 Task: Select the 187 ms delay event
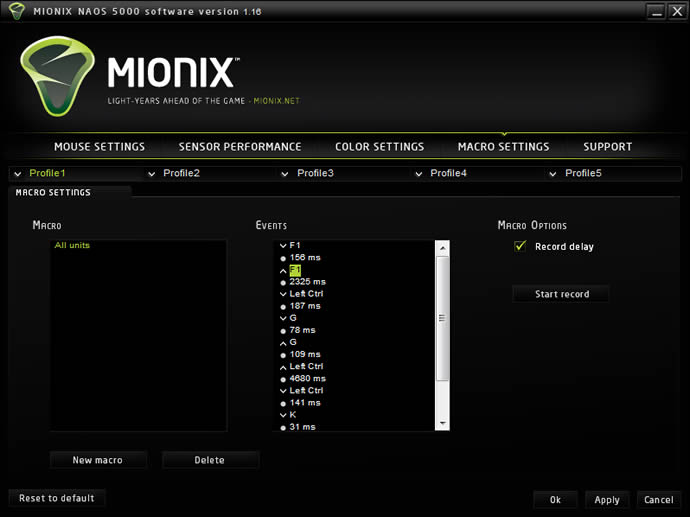305,306
